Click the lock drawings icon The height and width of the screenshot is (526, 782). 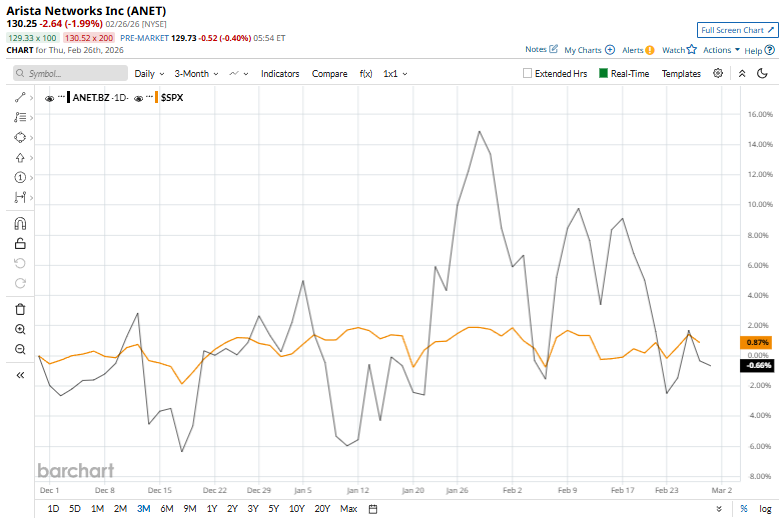pos(20,243)
